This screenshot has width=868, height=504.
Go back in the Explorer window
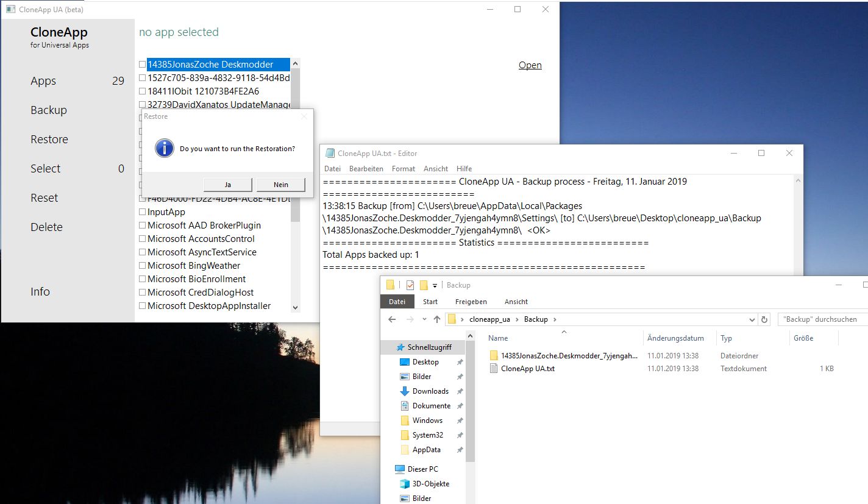[x=392, y=319]
